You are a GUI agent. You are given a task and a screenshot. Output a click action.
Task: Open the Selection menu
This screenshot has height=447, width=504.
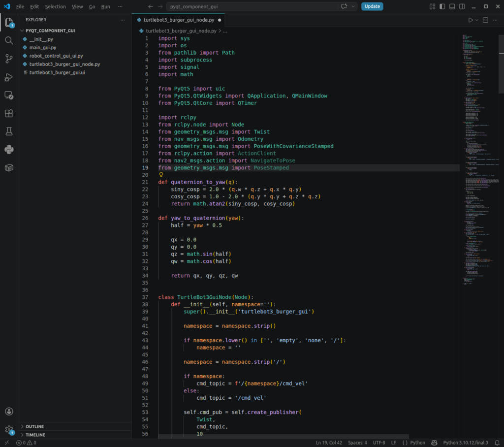55,6
